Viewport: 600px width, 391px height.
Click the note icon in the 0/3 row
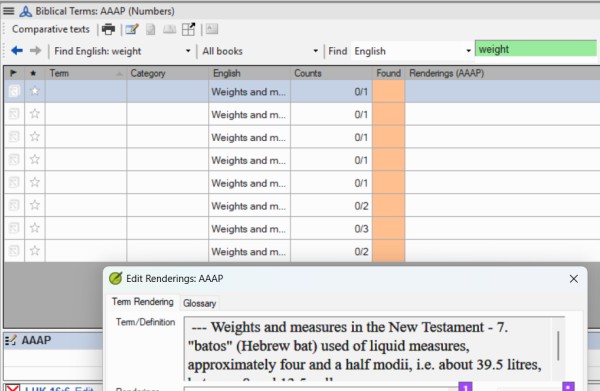(x=14, y=228)
